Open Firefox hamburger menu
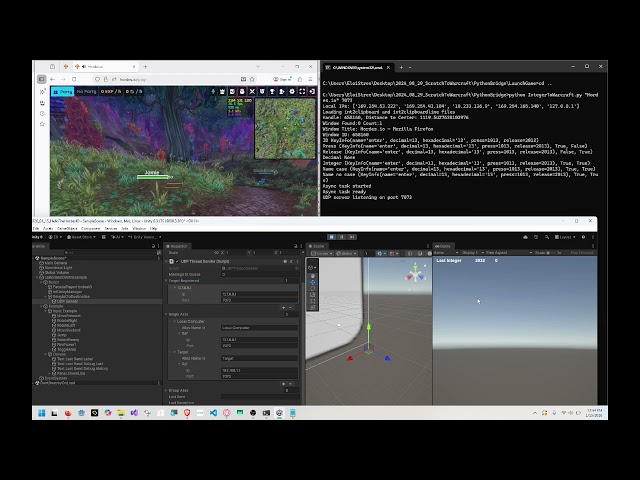Image resolution: width=640 pixels, height=480 pixels. coord(310,79)
